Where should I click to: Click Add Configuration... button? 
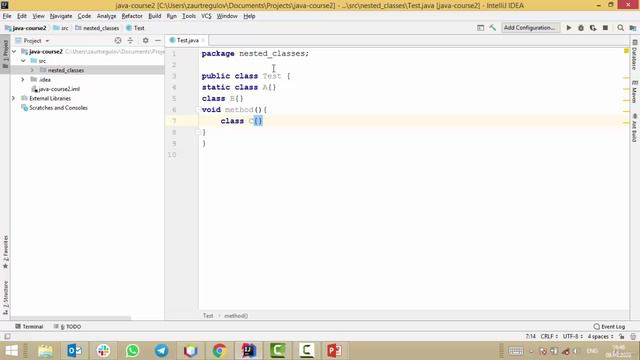pyautogui.click(x=530, y=28)
